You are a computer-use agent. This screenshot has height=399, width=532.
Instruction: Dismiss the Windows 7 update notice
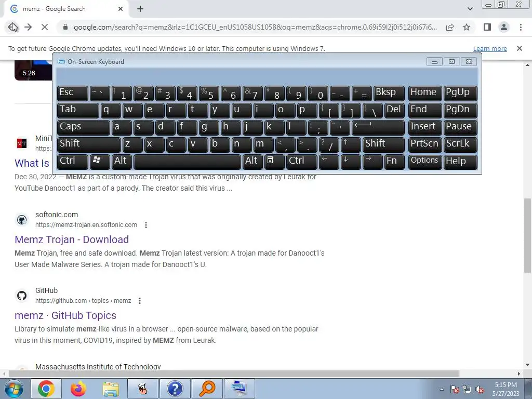click(x=519, y=48)
